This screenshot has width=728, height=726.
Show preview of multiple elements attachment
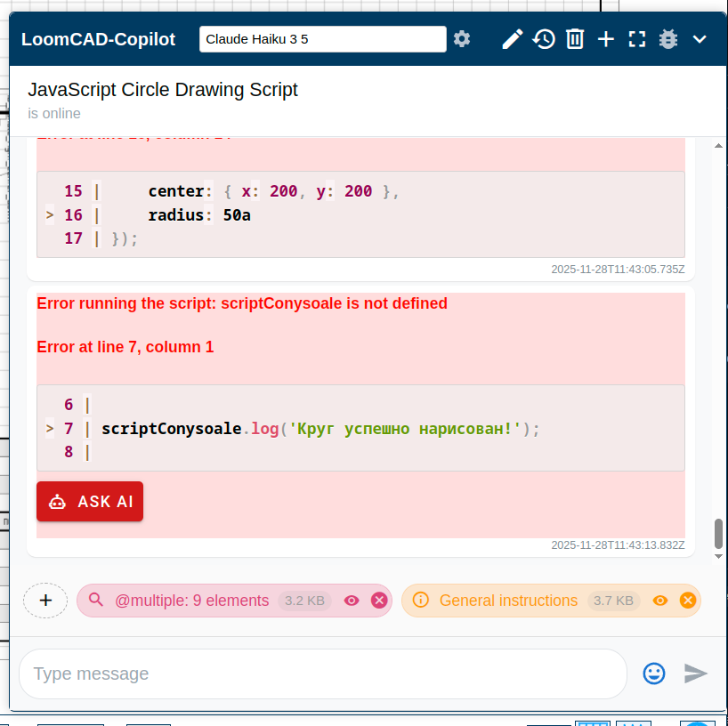point(352,600)
